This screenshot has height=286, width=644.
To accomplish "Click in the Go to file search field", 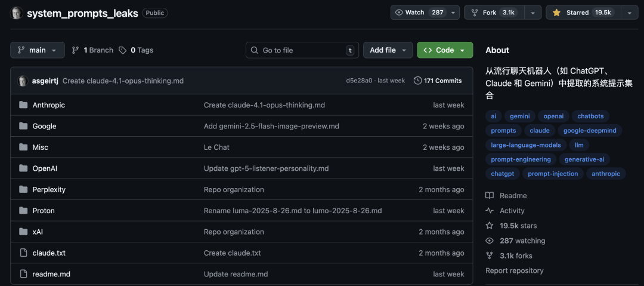I will [302, 50].
